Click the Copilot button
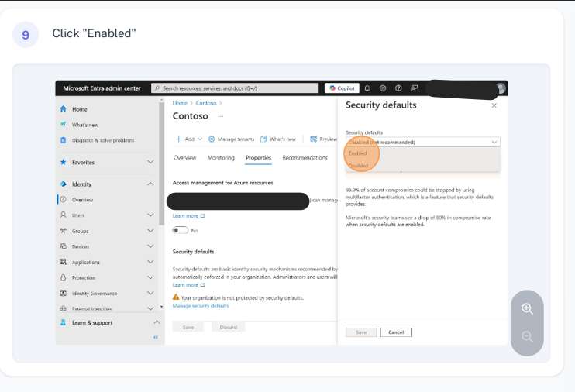Screen dimensions: 575x392 [342, 88]
